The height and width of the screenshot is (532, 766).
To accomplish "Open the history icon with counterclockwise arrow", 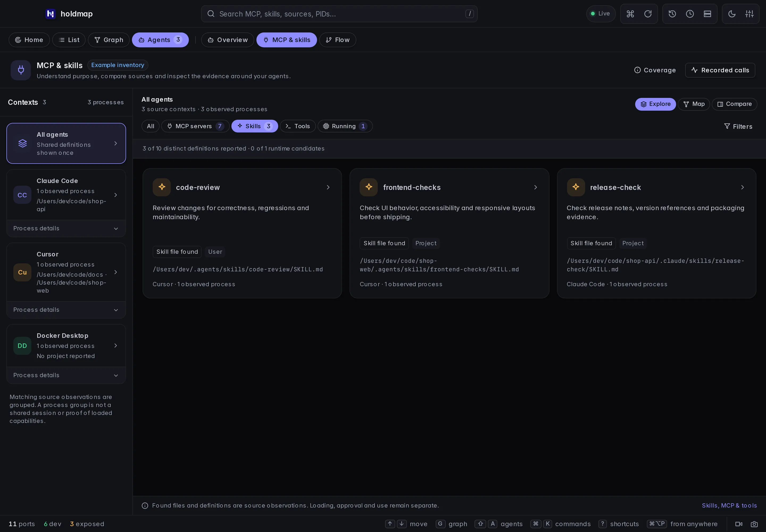I will (x=672, y=14).
